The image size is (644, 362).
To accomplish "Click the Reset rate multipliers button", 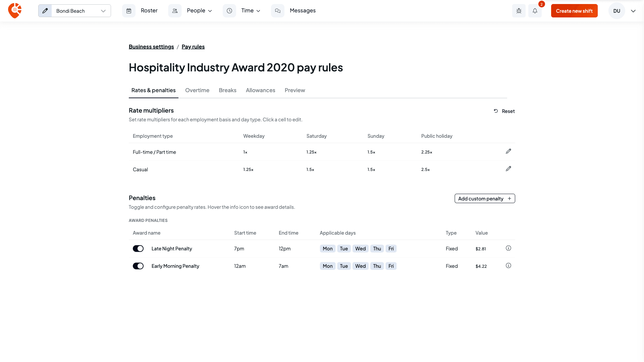I will pyautogui.click(x=504, y=111).
